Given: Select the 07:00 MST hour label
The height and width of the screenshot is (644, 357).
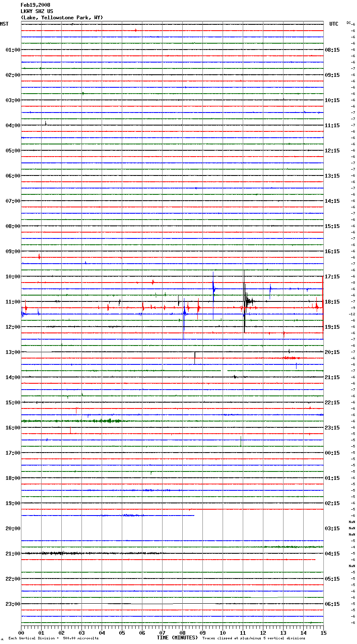Looking at the screenshot, I should coord(13,201).
